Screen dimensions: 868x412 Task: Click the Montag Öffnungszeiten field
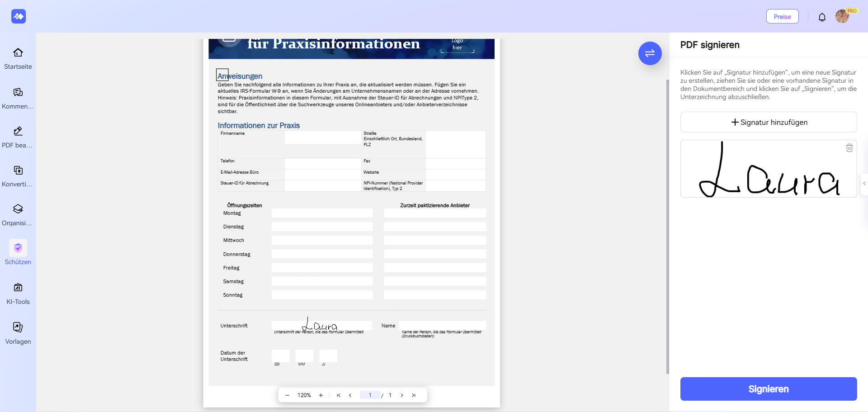pyautogui.click(x=322, y=213)
